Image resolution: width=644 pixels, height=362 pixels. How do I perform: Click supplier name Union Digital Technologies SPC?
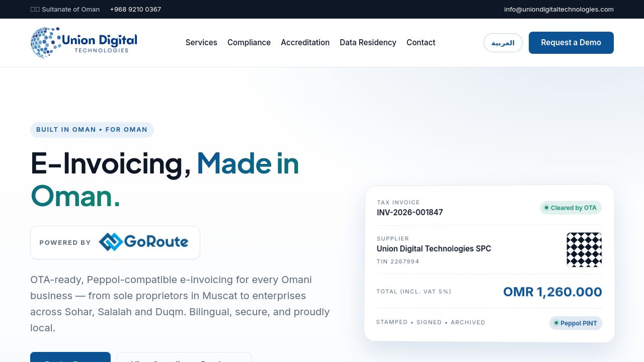pos(434,248)
